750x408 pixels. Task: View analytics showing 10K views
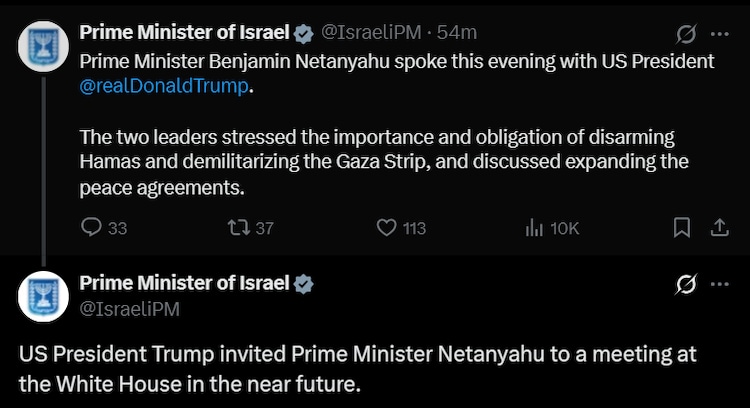534,228
